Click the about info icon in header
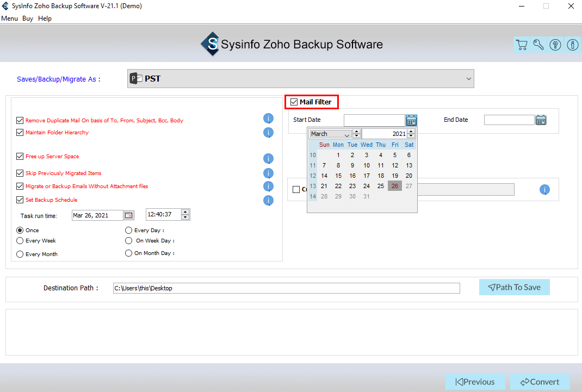 (x=573, y=45)
